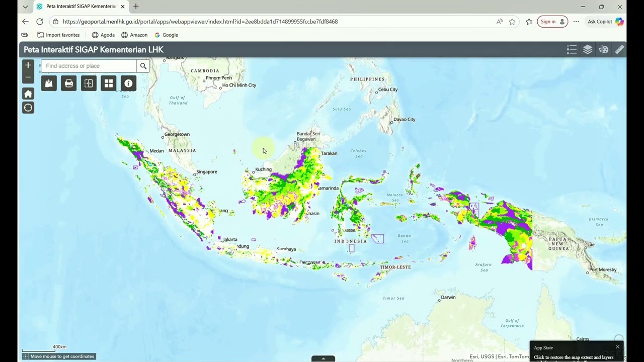Viewport: 644px width, 362px height.
Task: Zoom in on the map with plus button
Action: 28,65
